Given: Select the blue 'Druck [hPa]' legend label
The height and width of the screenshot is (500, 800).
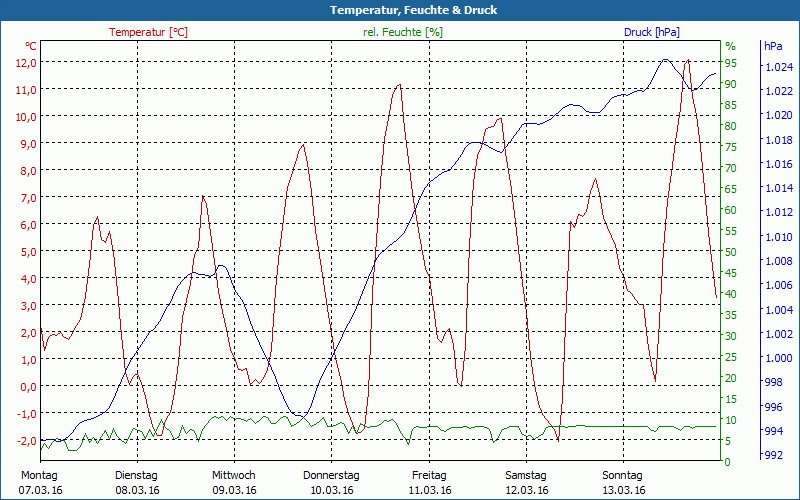Looking at the screenshot, I should [x=651, y=32].
